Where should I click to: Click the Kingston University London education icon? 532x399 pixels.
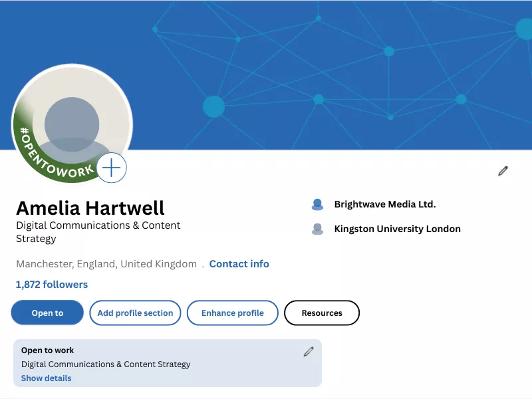point(317,229)
